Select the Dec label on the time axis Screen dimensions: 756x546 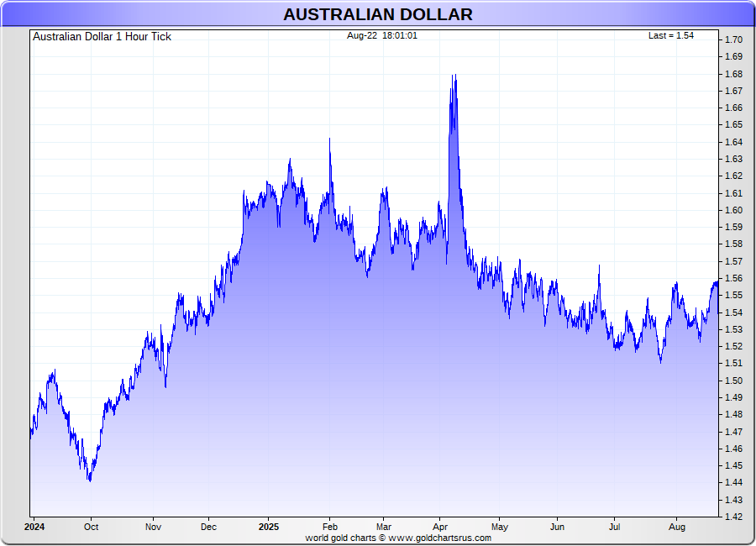pyautogui.click(x=209, y=527)
